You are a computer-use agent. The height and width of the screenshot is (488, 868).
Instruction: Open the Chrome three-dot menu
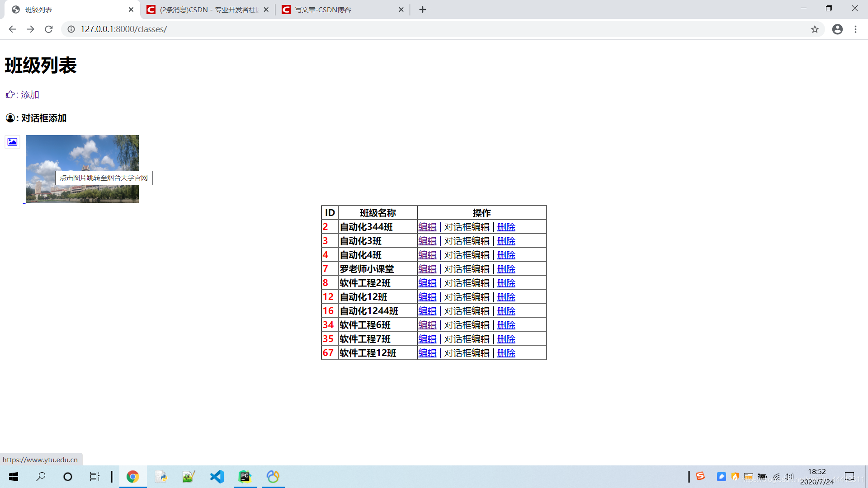855,29
